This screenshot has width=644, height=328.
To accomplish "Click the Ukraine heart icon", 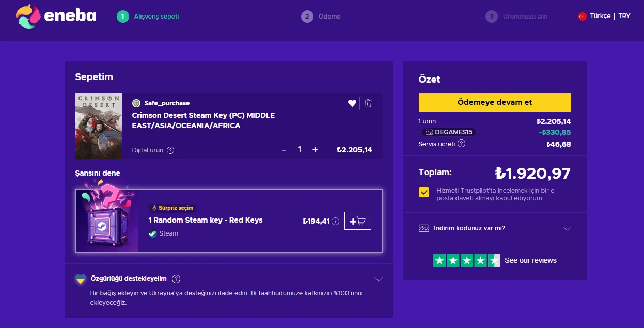I will click(81, 279).
